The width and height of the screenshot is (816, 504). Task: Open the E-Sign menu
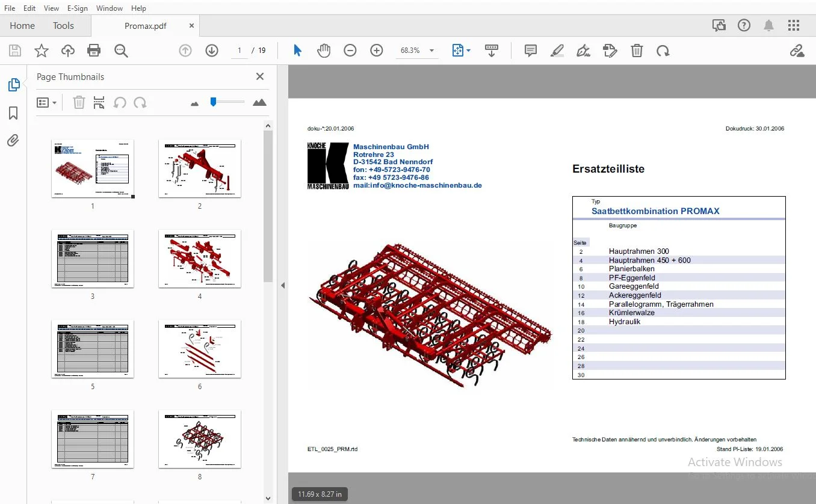(77, 8)
